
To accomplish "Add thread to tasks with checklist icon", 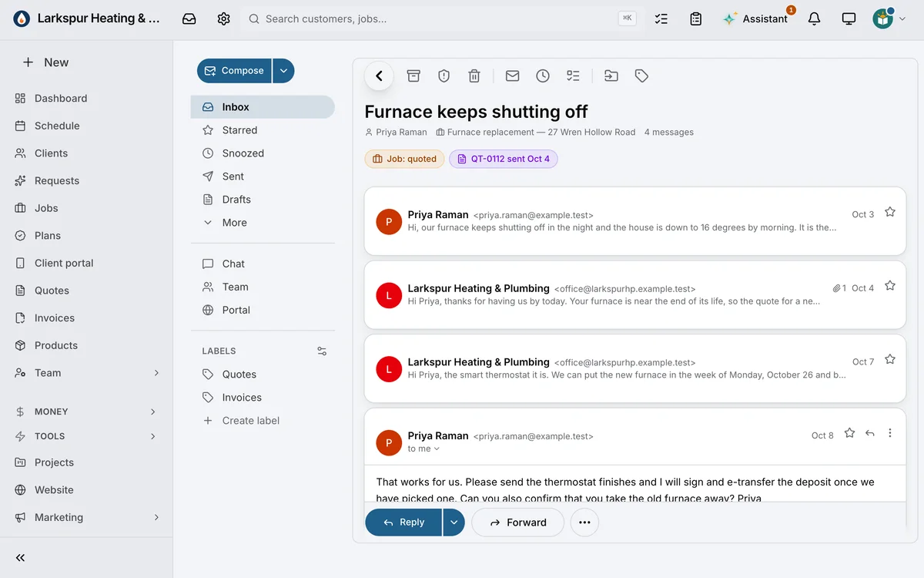I will [x=573, y=76].
